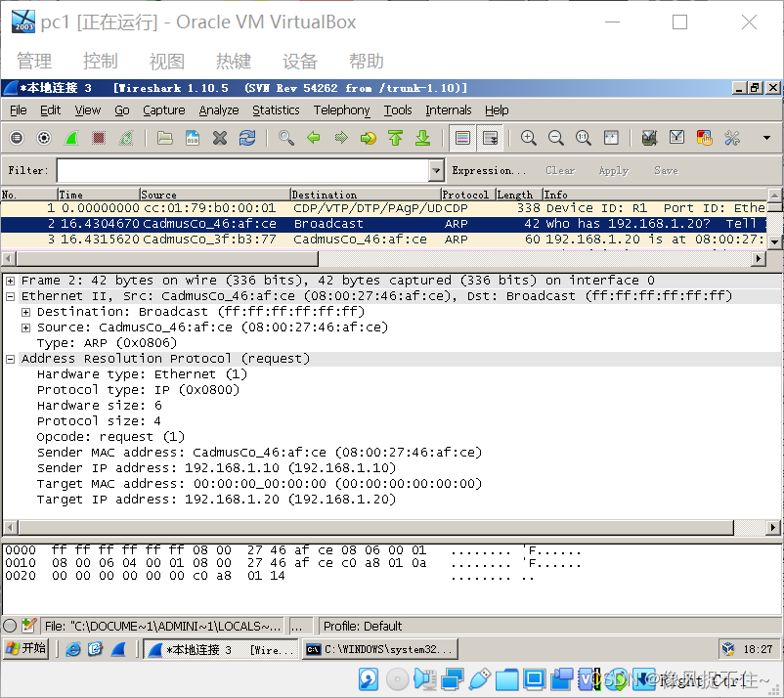Open toolbar overflow dropdown arrow
Screen dimensions: 784x698
(x=766, y=138)
